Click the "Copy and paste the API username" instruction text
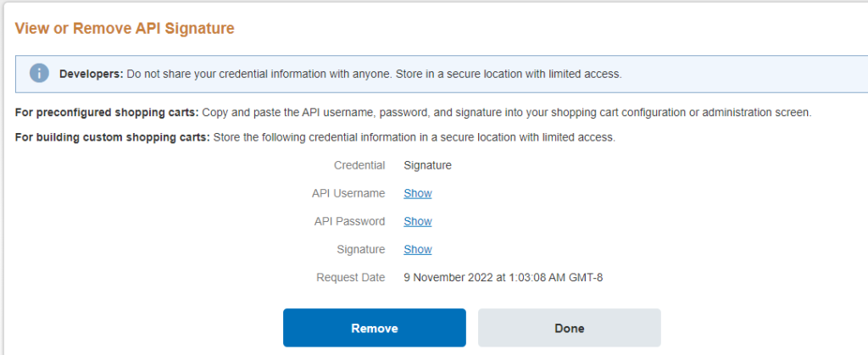The width and height of the screenshot is (868, 355). click(506, 114)
